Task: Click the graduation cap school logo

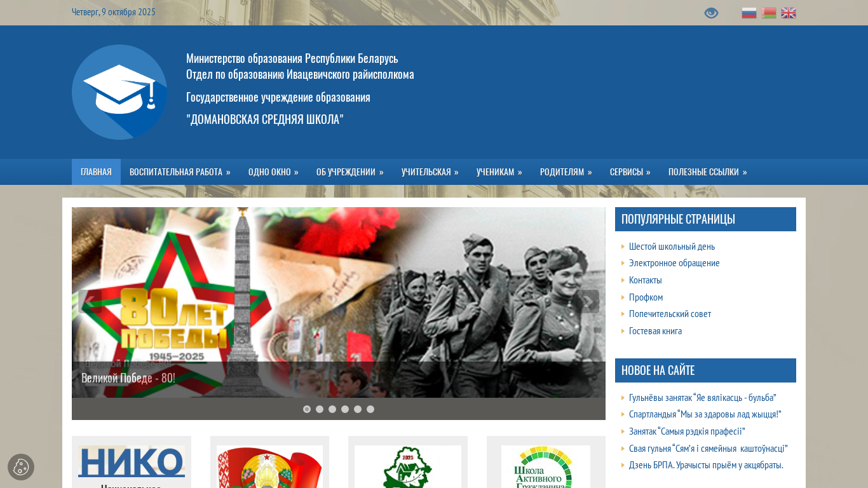Action: pos(119,92)
